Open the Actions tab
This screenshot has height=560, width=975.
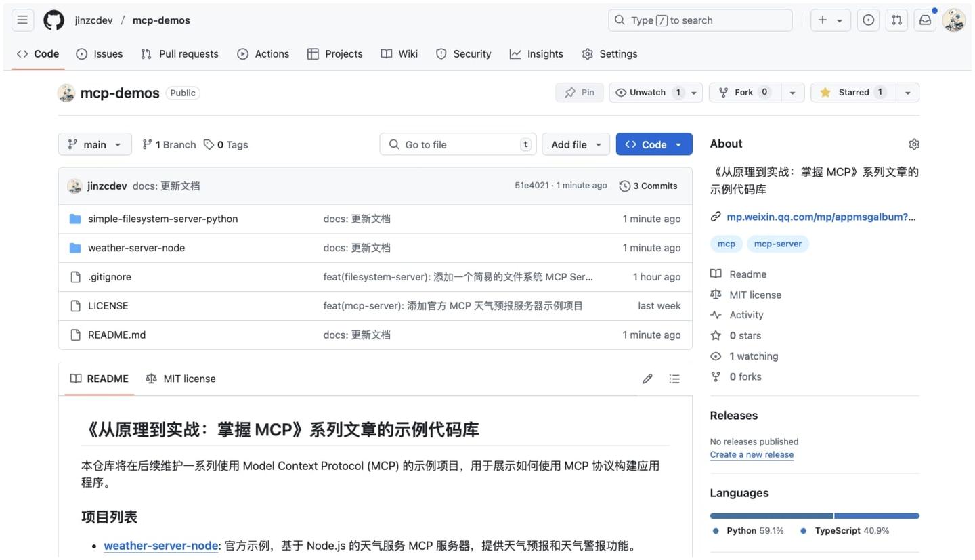pyautogui.click(x=263, y=54)
